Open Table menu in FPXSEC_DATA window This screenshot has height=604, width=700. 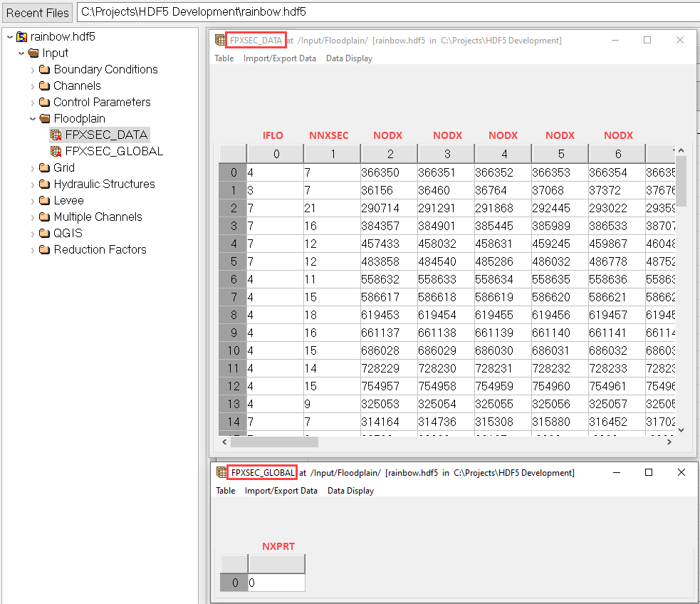tap(224, 58)
